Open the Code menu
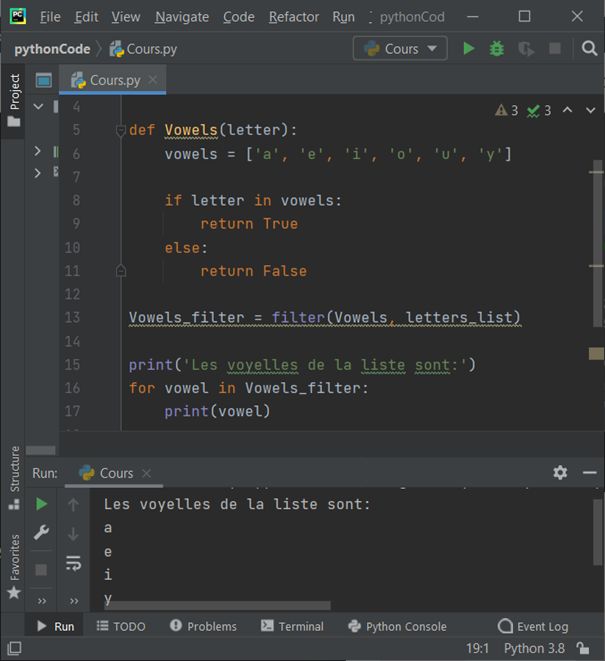Viewport: 605px width, 661px height. pos(239,17)
